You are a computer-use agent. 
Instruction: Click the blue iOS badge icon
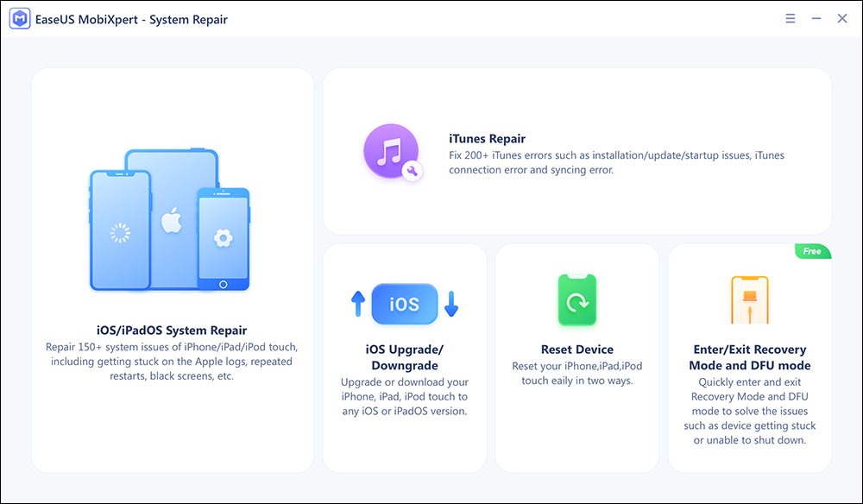coord(404,304)
